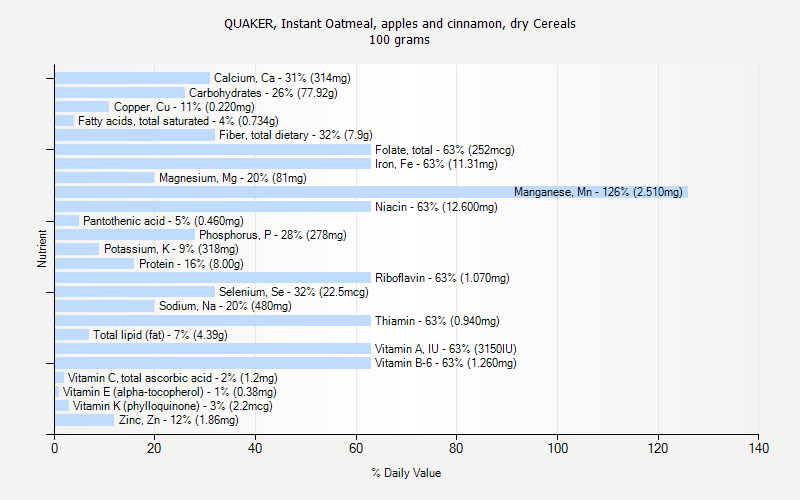Click the x-axis tick label '80'
This screenshot has width=800, height=500.
(x=456, y=448)
